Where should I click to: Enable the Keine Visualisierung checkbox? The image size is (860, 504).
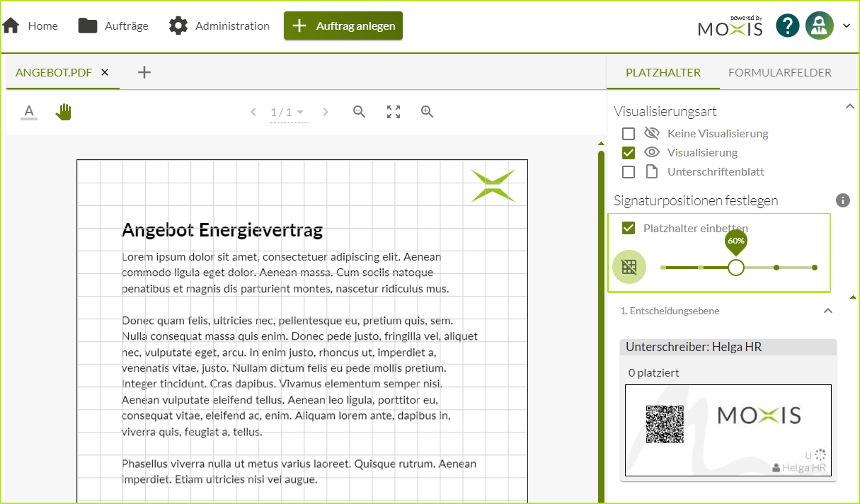(628, 134)
